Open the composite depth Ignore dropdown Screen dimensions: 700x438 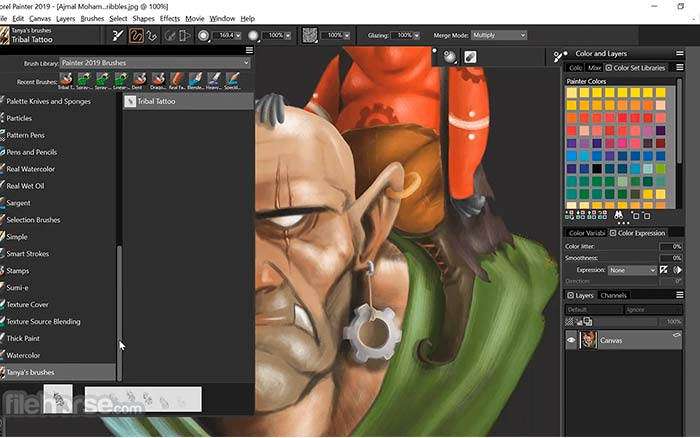tap(653, 309)
